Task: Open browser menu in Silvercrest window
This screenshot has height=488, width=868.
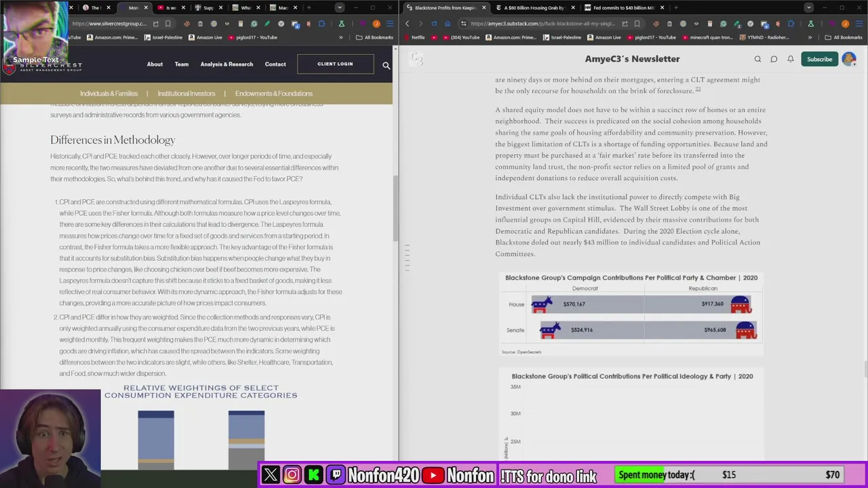Action: click(x=389, y=24)
